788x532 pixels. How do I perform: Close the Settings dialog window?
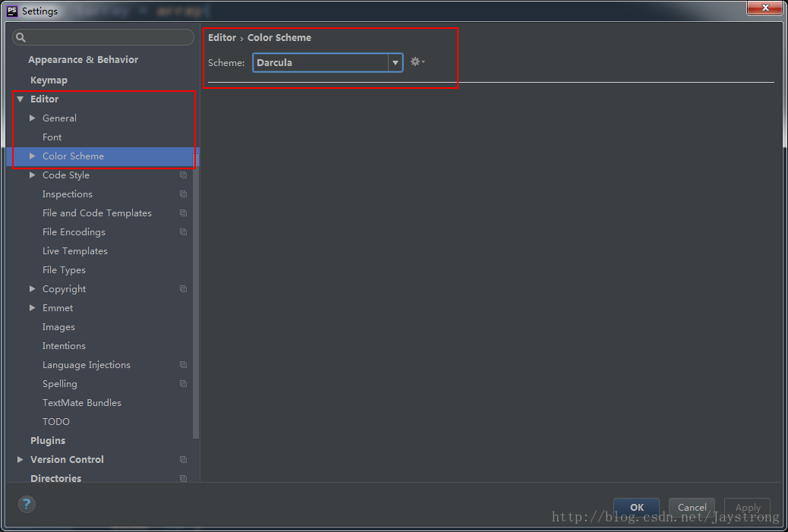pyautogui.click(x=765, y=8)
